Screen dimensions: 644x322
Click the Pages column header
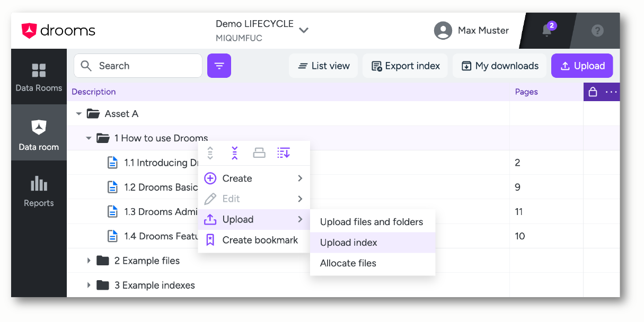pyautogui.click(x=526, y=92)
